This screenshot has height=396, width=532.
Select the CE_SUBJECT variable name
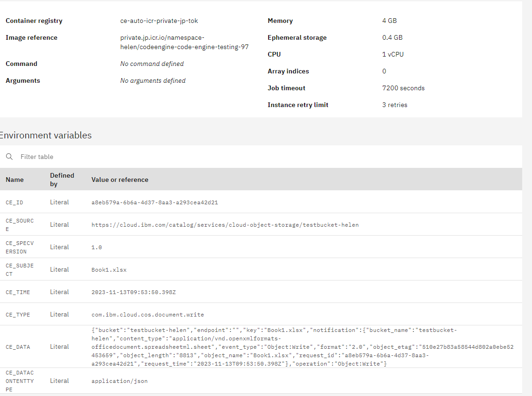[20, 270]
